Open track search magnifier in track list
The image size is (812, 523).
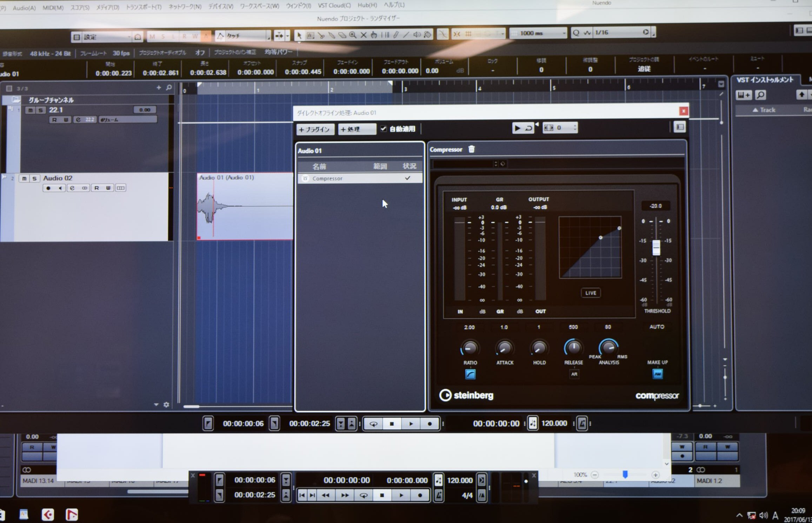[169, 87]
